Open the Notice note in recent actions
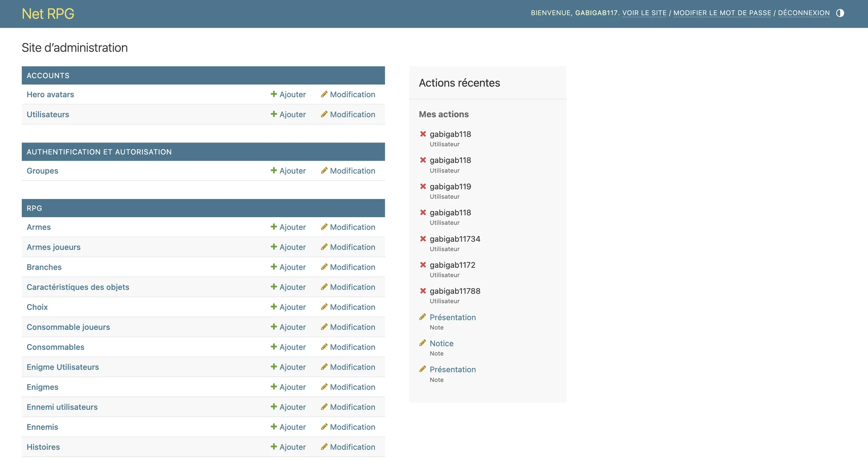Screen dimensions: 868x461 coord(441,343)
